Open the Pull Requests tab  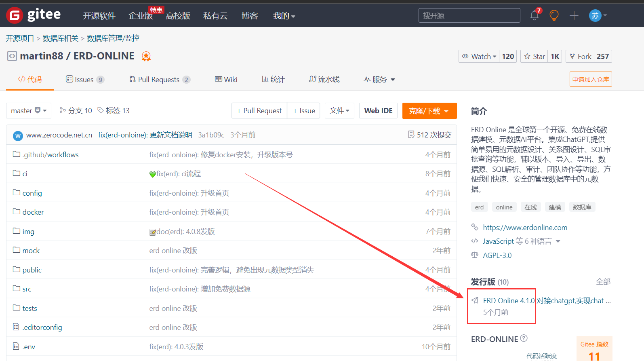click(x=160, y=79)
